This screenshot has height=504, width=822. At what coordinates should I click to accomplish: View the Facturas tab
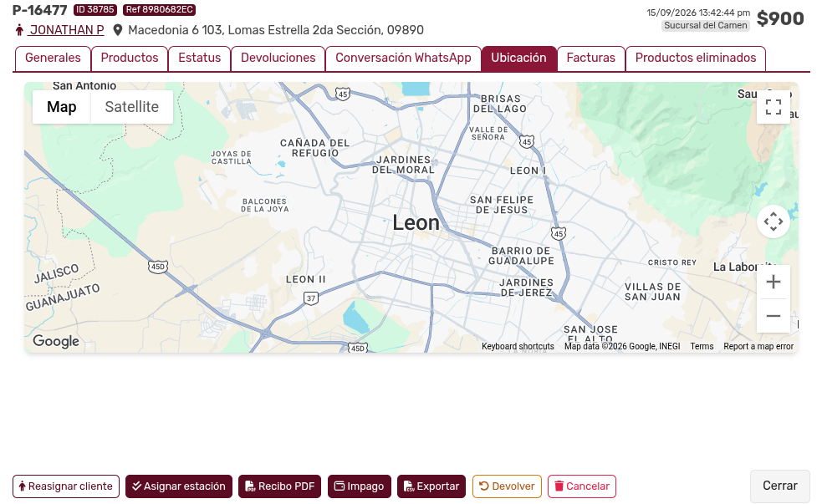tap(591, 59)
